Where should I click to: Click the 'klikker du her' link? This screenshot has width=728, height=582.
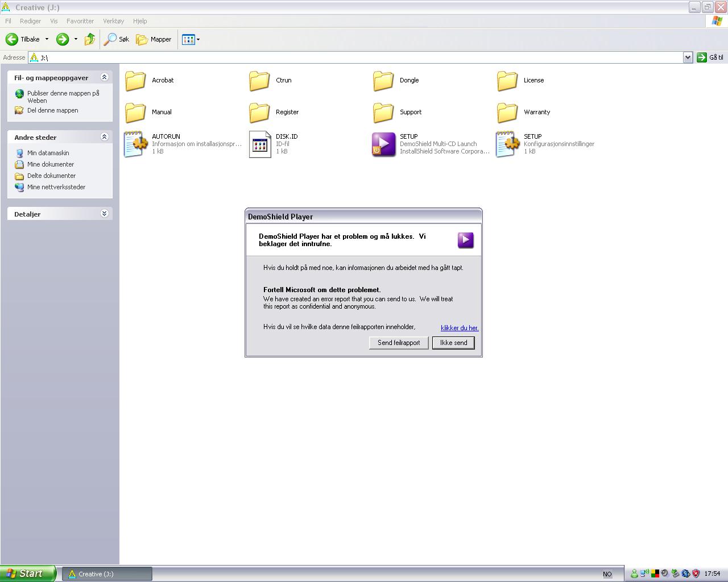coord(460,328)
